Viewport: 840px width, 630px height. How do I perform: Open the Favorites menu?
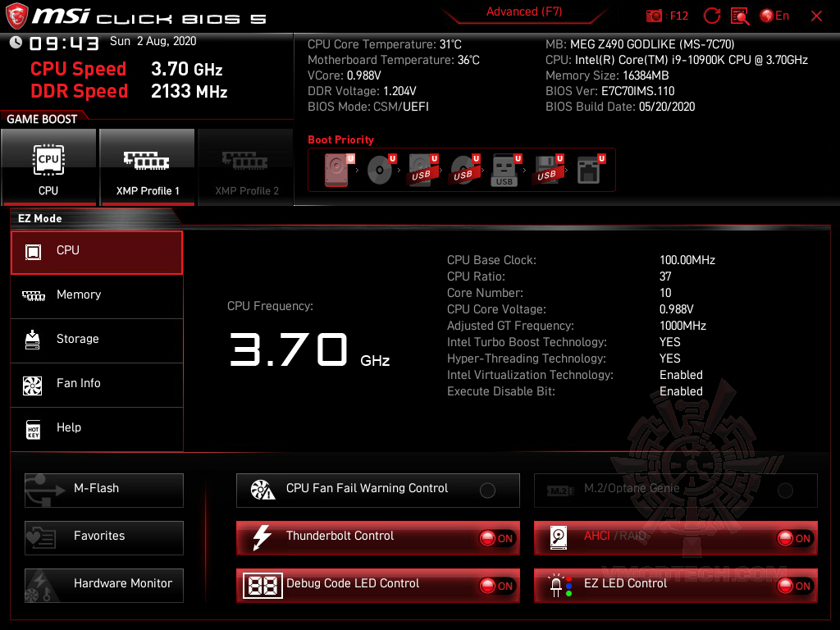pyautogui.click(x=103, y=537)
